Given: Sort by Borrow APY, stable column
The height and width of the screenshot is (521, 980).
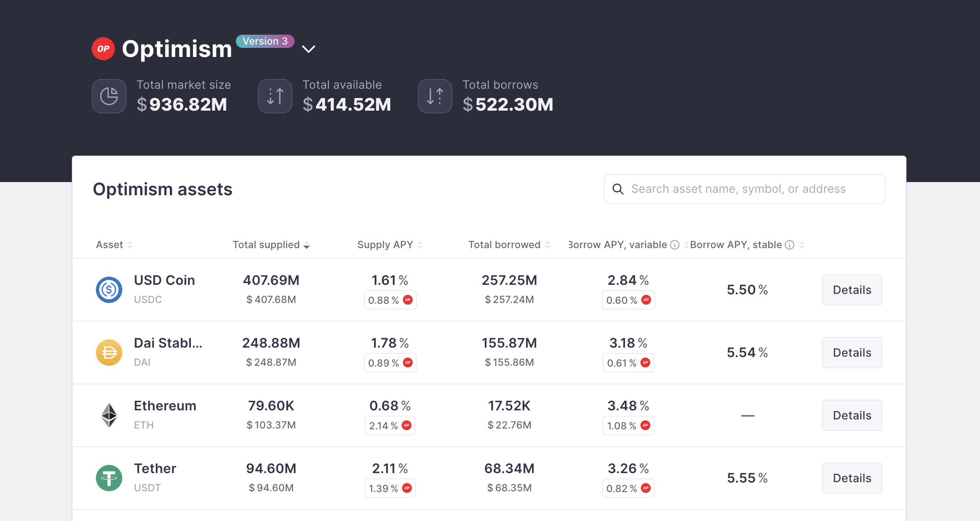Looking at the screenshot, I should coord(747,245).
